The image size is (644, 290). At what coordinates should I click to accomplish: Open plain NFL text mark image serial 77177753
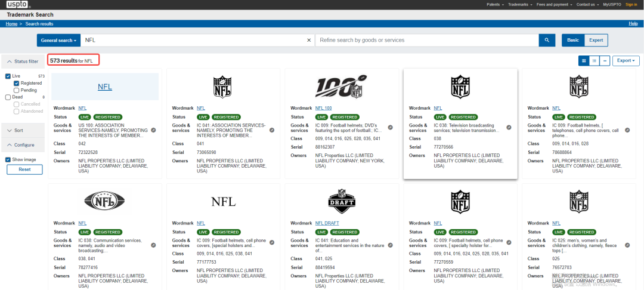click(223, 202)
